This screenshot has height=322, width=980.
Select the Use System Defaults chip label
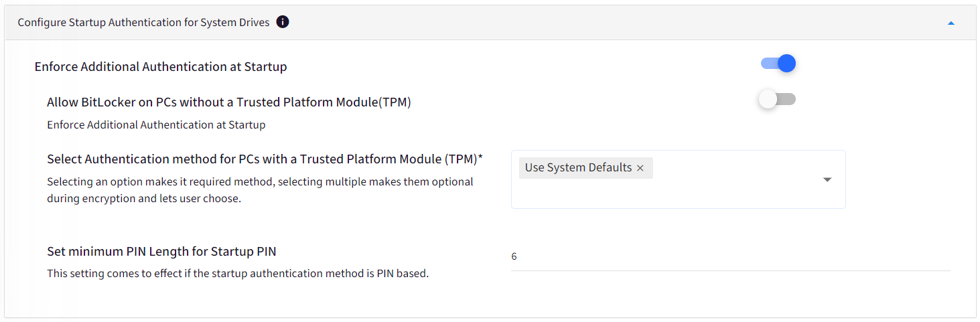(x=578, y=167)
